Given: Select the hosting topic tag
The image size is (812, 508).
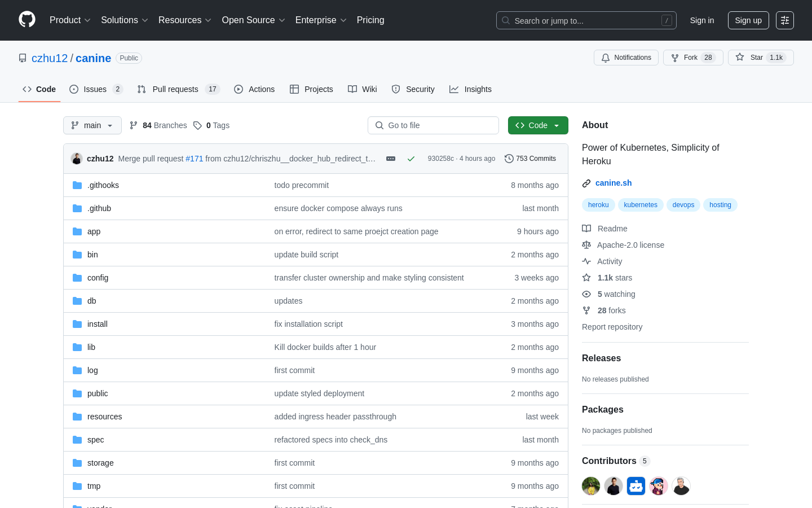Looking at the screenshot, I should click(720, 205).
